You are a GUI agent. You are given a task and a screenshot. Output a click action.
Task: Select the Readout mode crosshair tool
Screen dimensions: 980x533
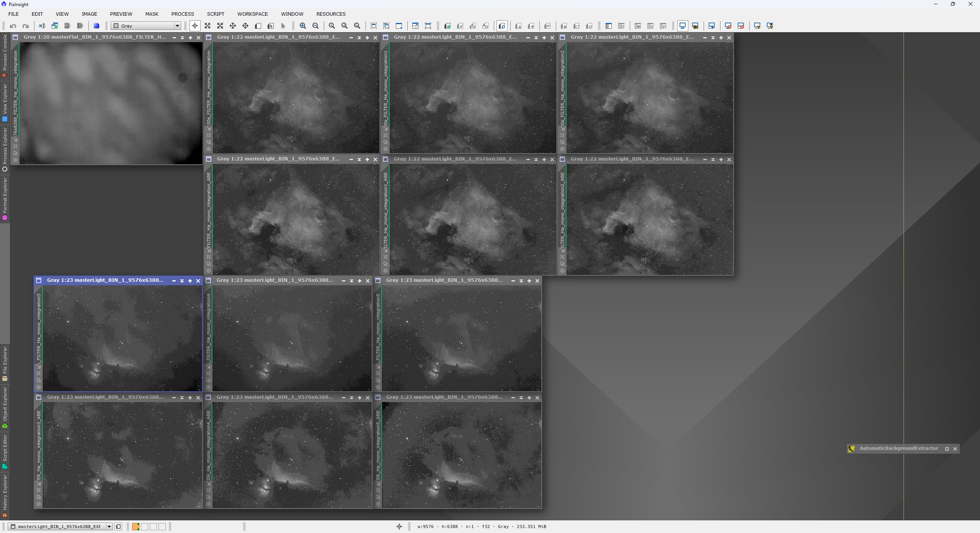[195, 26]
